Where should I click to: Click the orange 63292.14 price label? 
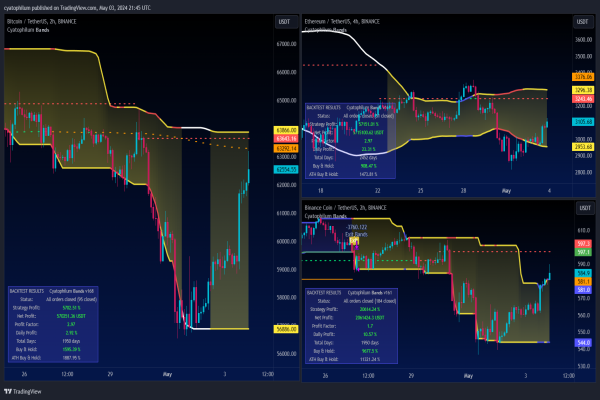[x=286, y=148]
